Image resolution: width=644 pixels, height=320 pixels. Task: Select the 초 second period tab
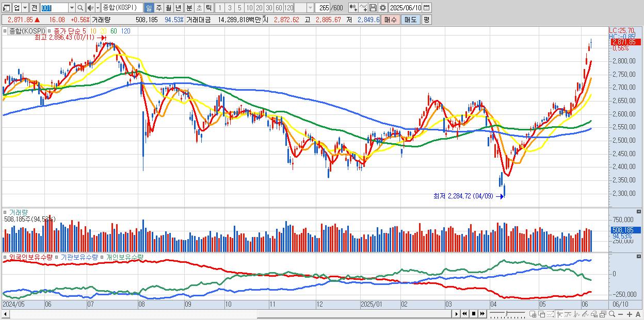[199, 8]
